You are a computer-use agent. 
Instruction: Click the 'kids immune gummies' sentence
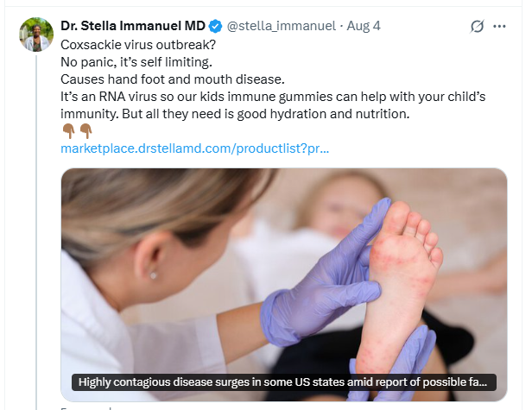259,96
